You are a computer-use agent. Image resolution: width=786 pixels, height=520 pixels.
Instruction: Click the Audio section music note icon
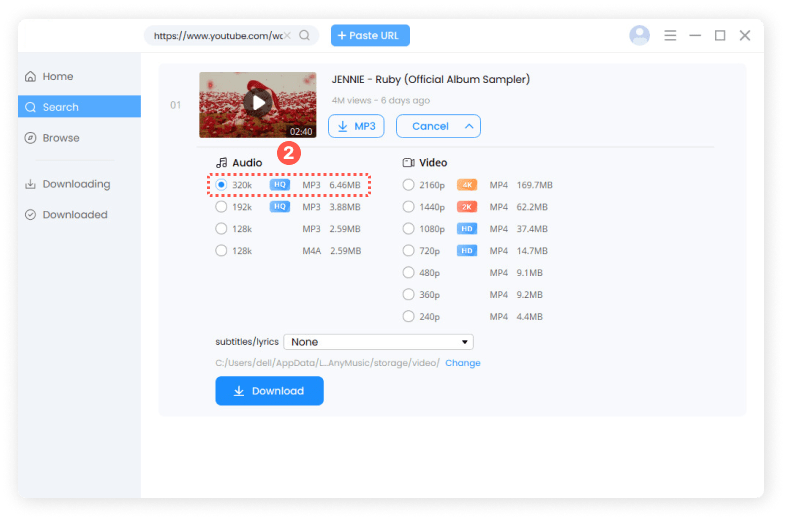tap(221, 162)
